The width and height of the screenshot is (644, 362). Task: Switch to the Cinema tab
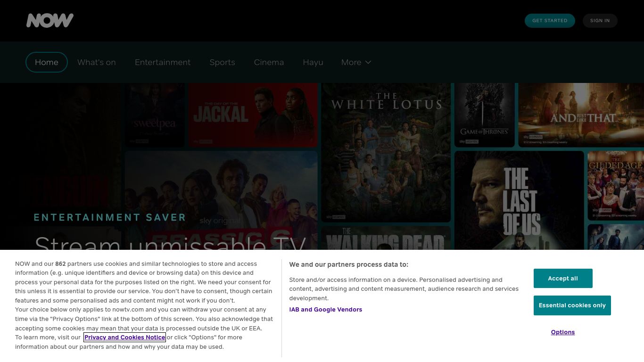click(269, 62)
